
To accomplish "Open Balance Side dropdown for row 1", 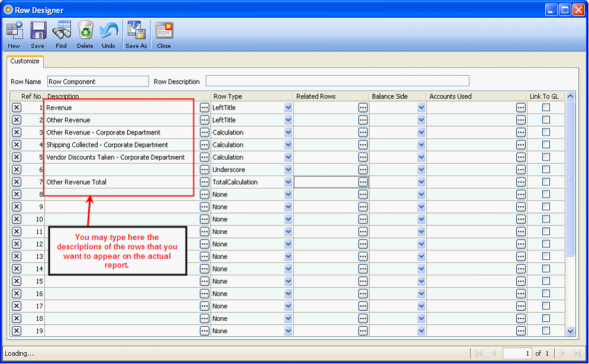I will point(421,108).
